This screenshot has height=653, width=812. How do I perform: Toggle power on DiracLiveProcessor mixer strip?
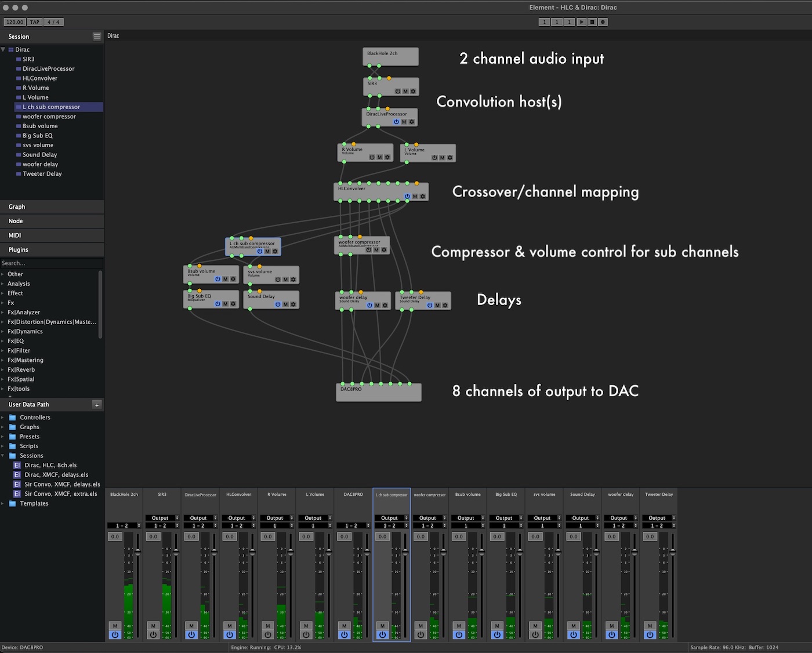[x=191, y=634]
